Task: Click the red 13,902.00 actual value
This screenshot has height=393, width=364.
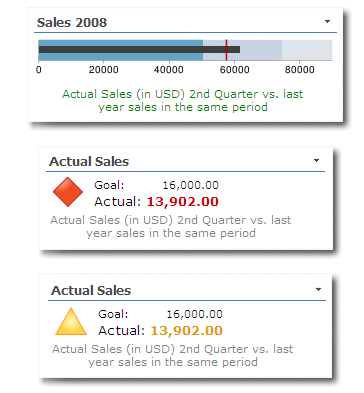Action: [x=183, y=202]
